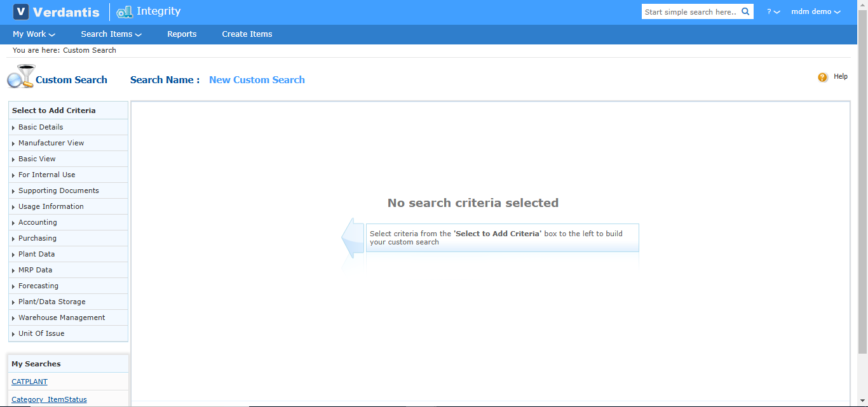Open the question mark help menu
This screenshot has width=868, height=407.
coord(773,12)
